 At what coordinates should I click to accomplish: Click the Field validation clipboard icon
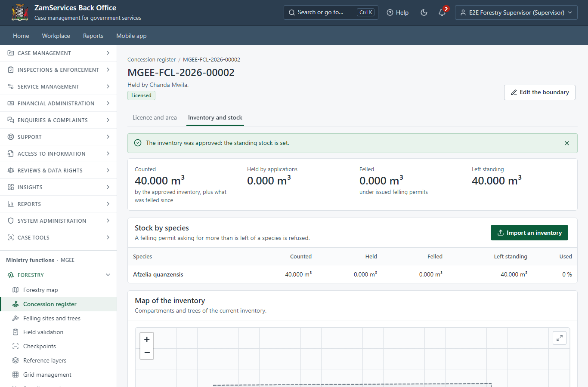pos(15,332)
